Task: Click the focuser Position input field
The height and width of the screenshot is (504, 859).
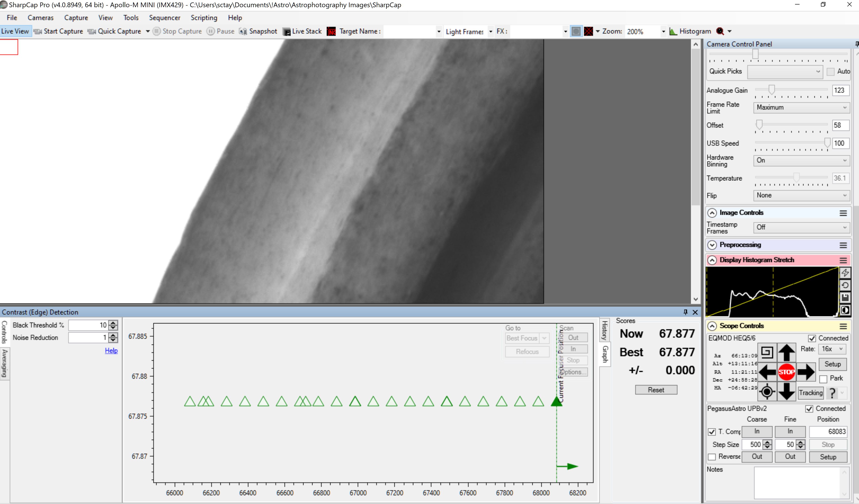Action: [828, 432]
